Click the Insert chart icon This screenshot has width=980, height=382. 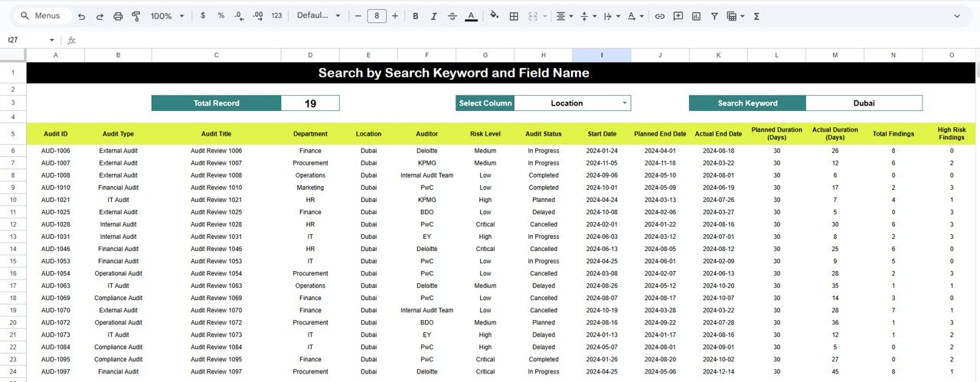pos(696,16)
